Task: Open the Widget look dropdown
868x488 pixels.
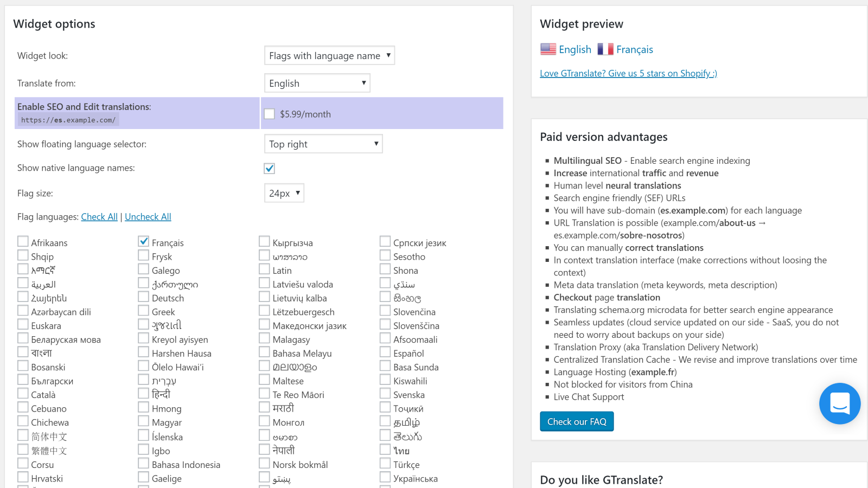Action: (329, 56)
